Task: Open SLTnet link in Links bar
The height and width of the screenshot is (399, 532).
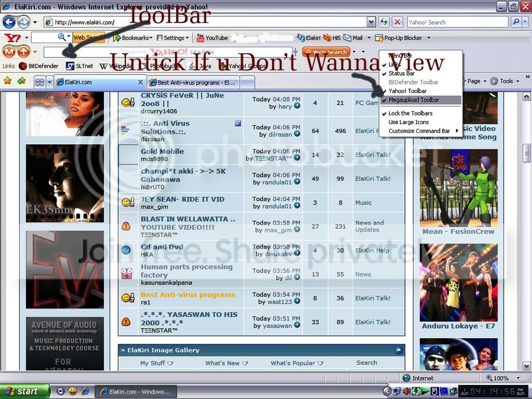Action: (80, 66)
